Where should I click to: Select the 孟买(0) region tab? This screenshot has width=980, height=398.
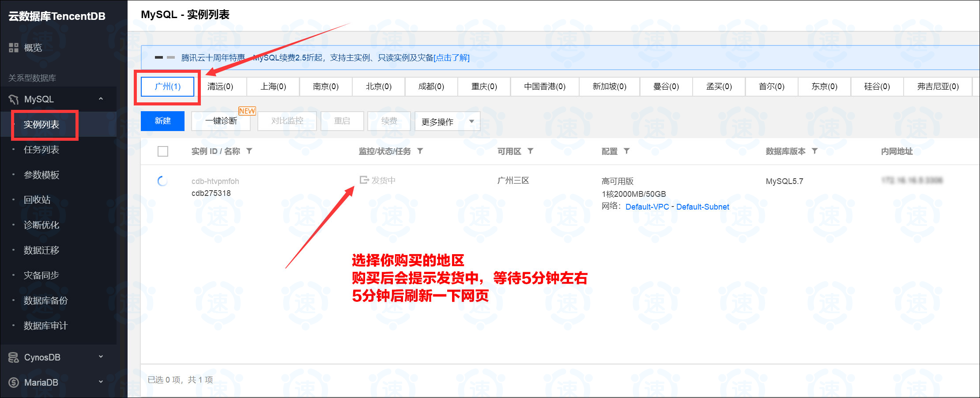(719, 86)
